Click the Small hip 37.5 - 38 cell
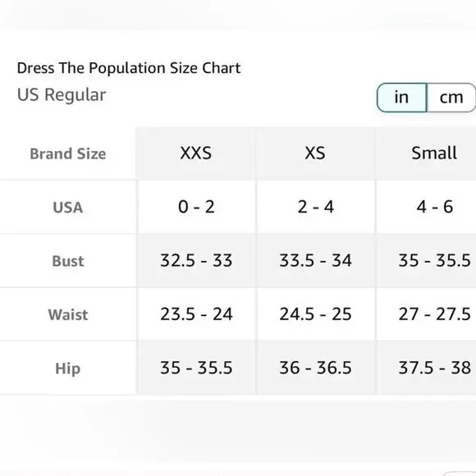The height and width of the screenshot is (476, 476). [434, 368]
